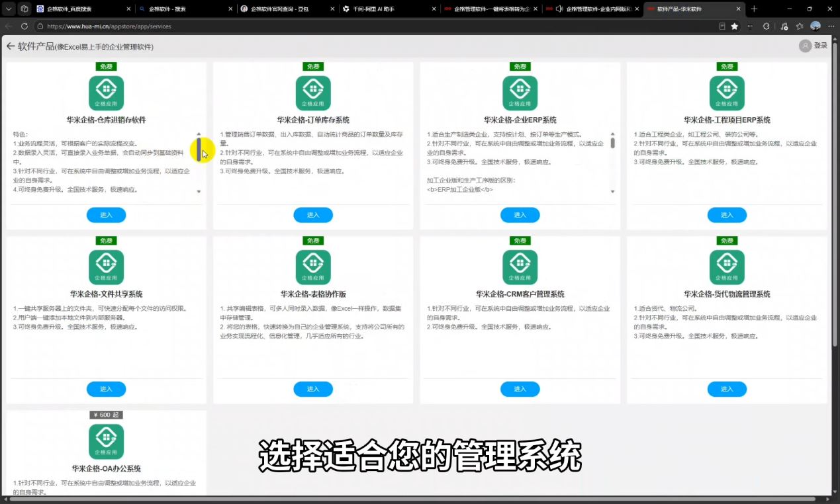Open the 华米企格-OA办公系统 app icon
The image size is (840, 504).
[x=106, y=442]
